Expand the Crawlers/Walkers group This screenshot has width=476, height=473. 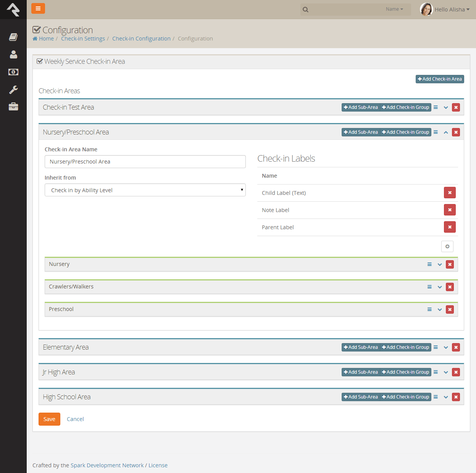click(x=440, y=287)
